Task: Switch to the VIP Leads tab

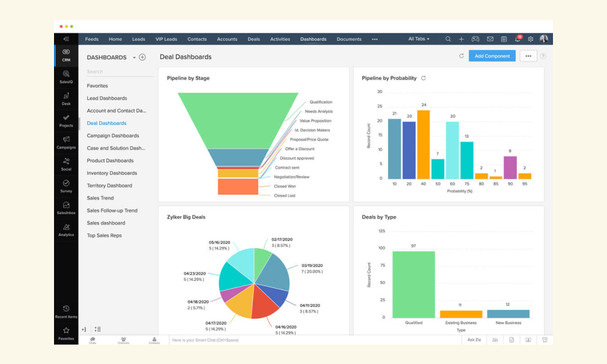Action: [x=166, y=39]
